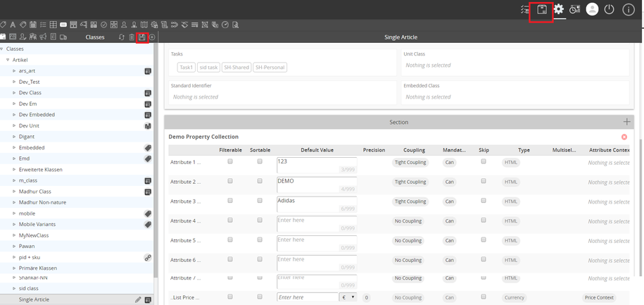This screenshot has width=644, height=305.
Task: Open the clock scheduler icon in top bar
Action: click(574, 10)
